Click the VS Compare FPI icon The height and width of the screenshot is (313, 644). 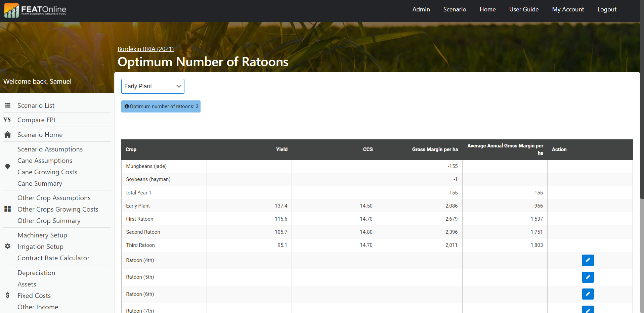pyautogui.click(x=7, y=120)
